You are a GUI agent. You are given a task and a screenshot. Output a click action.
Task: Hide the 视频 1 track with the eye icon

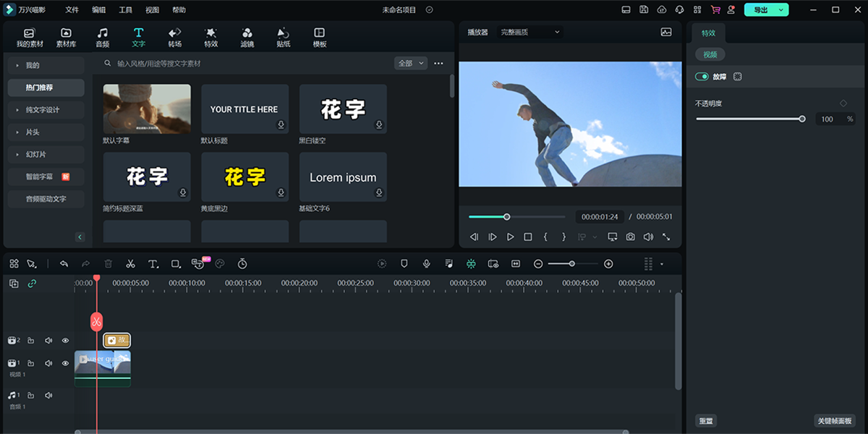coord(64,363)
